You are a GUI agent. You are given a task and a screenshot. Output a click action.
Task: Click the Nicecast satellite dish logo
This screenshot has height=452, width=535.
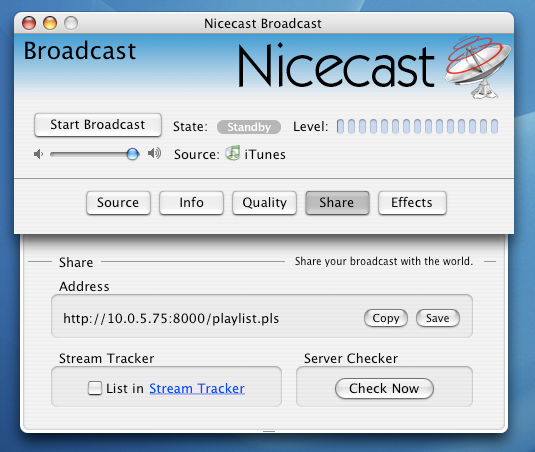pos(477,67)
